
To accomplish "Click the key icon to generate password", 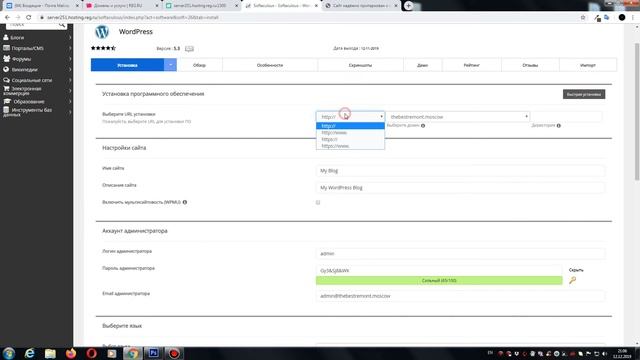I will coord(572,280).
